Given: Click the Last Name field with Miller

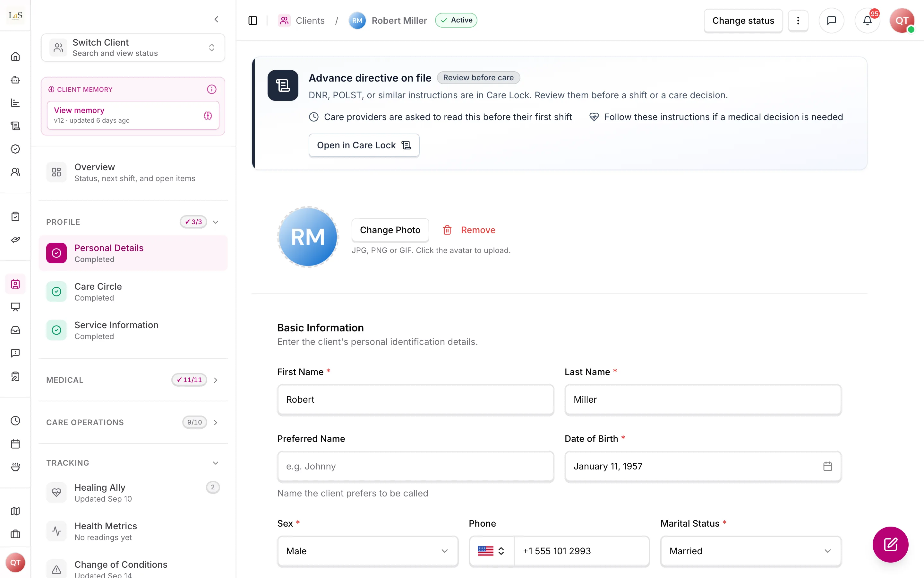Looking at the screenshot, I should tap(703, 399).
